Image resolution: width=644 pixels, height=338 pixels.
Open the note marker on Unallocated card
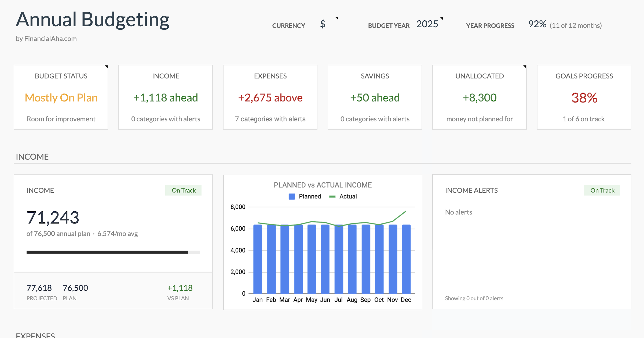coord(525,67)
